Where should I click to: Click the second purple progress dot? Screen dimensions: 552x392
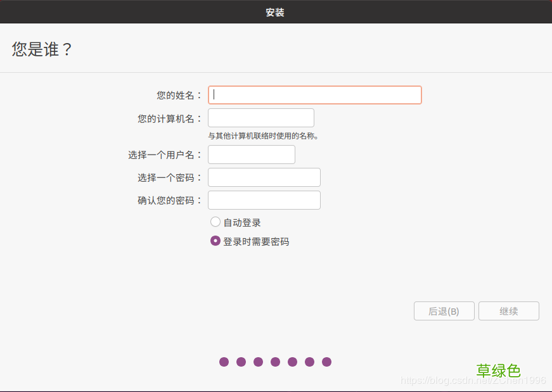click(241, 362)
